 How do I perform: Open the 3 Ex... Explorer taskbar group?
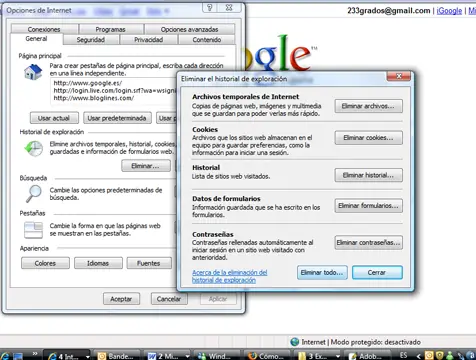pyautogui.click(x=317, y=356)
